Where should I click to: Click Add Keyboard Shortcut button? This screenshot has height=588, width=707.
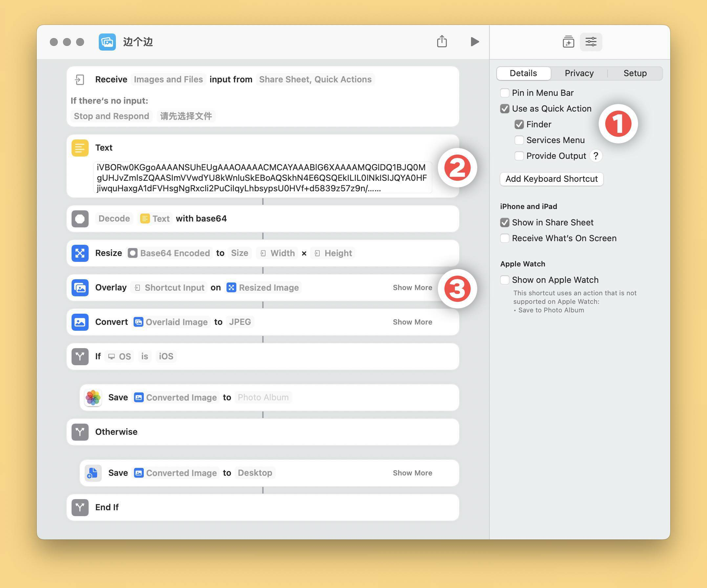[551, 179]
